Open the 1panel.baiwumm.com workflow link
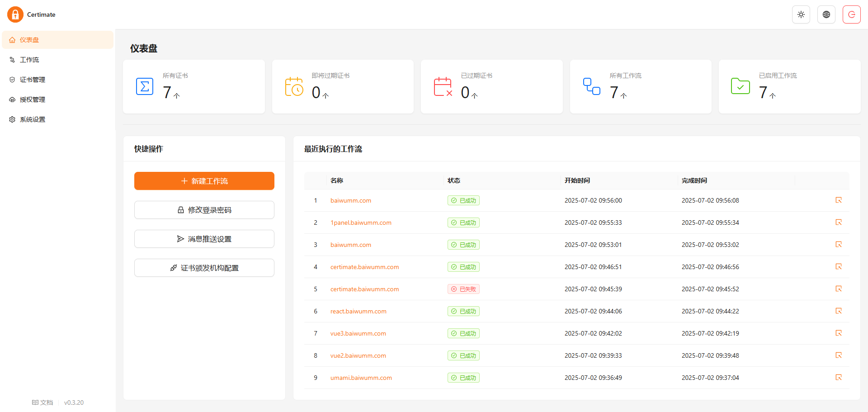Screen dimensions: 868x412 coord(361,223)
